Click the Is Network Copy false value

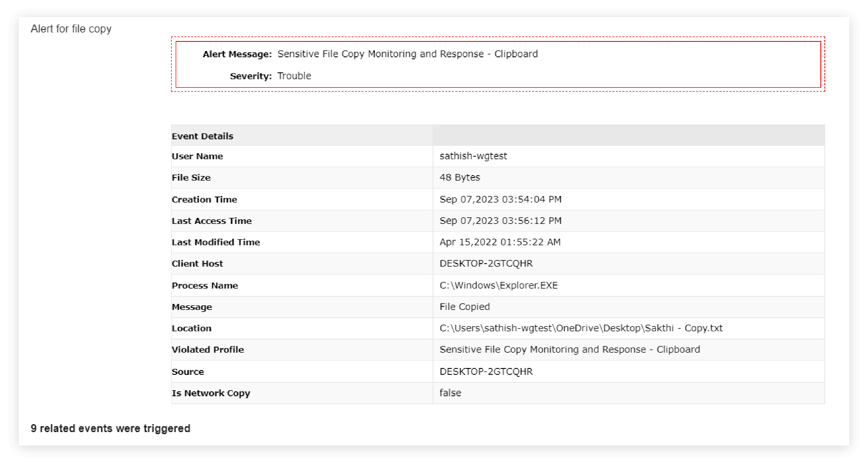pos(450,393)
